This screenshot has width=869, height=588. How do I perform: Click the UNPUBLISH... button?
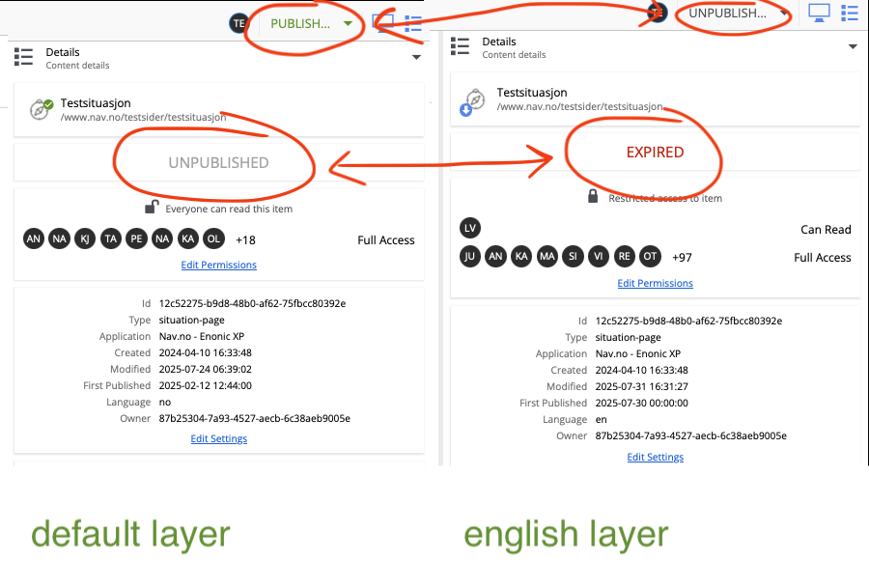(x=727, y=14)
